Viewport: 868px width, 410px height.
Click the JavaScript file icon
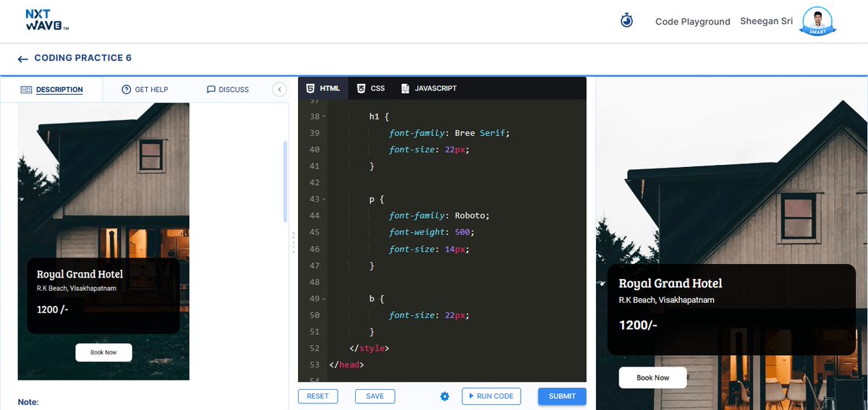(x=405, y=88)
